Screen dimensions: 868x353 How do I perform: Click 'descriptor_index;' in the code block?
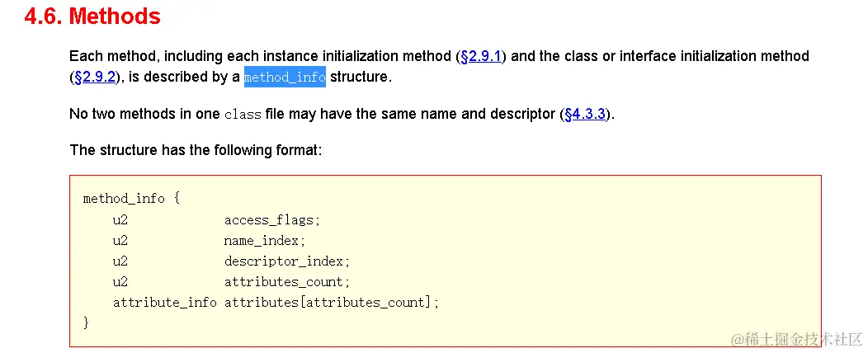tap(287, 261)
